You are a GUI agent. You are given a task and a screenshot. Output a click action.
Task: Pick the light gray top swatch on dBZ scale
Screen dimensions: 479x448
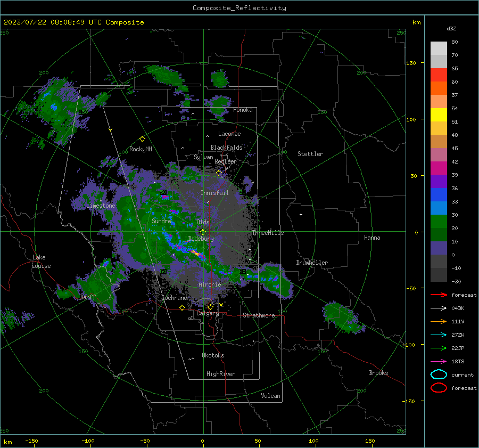click(x=439, y=48)
